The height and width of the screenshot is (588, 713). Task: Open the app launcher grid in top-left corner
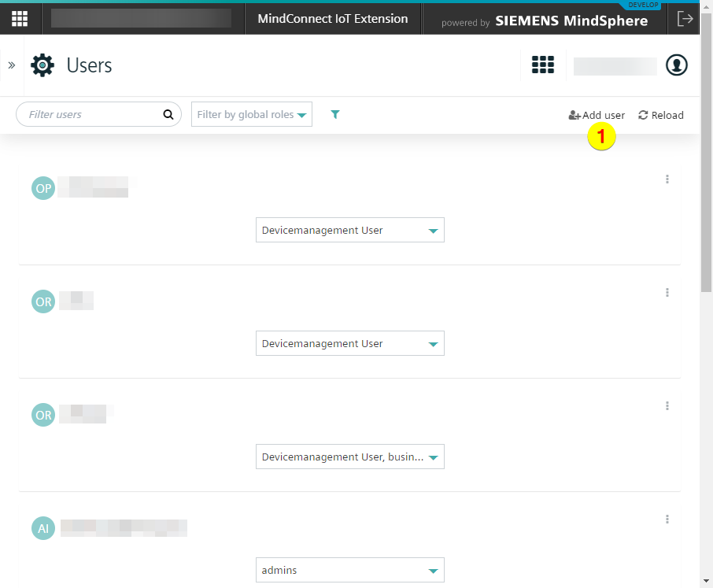(x=18, y=18)
